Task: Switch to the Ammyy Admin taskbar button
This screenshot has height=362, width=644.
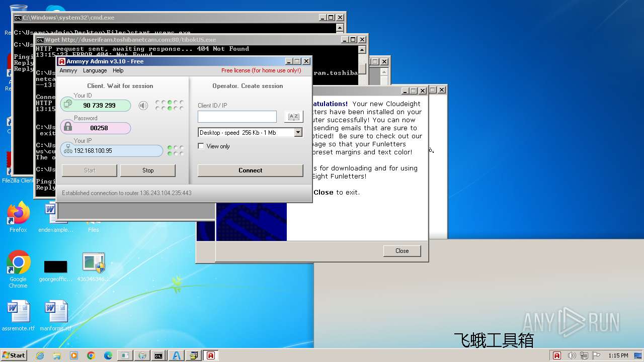Action: pyautogui.click(x=210, y=355)
